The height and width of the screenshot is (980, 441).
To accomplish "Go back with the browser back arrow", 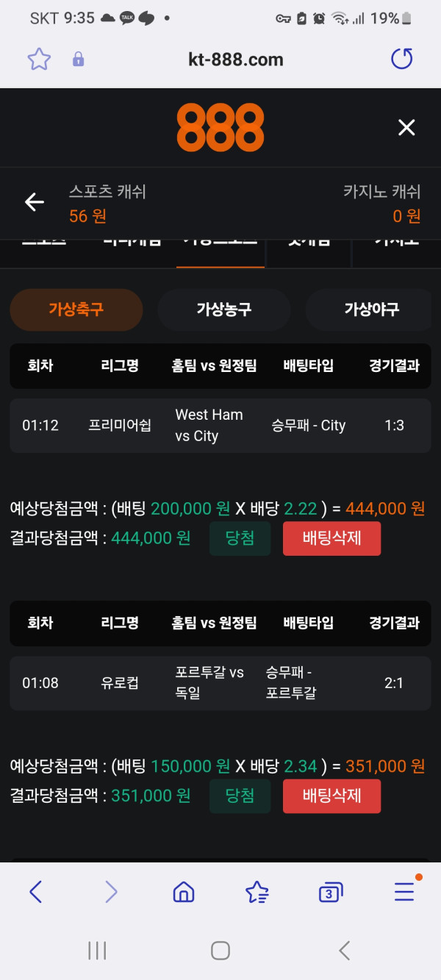I will point(35,892).
